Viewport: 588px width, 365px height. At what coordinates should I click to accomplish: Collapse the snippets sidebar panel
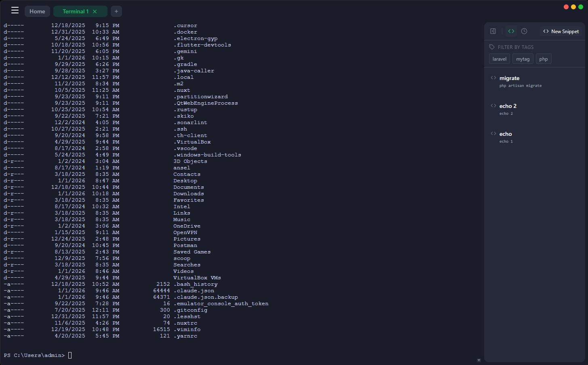493,31
